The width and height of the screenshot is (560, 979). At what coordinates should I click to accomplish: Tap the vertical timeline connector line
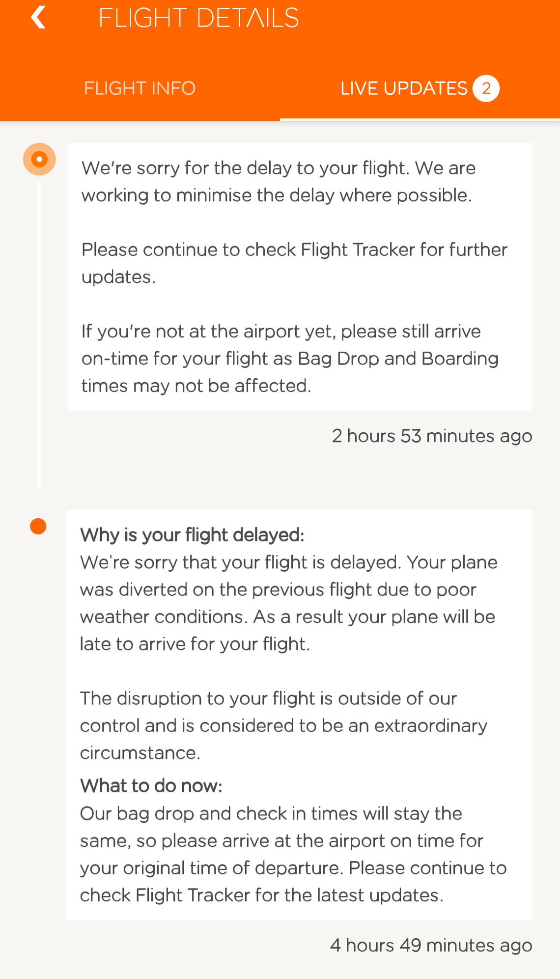point(39,334)
